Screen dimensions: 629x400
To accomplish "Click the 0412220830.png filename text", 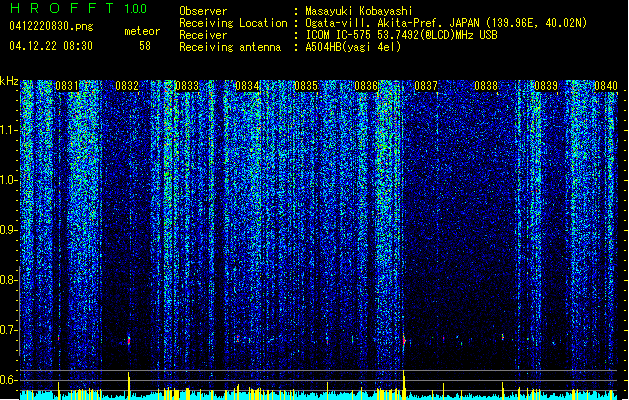I will 51,27.
